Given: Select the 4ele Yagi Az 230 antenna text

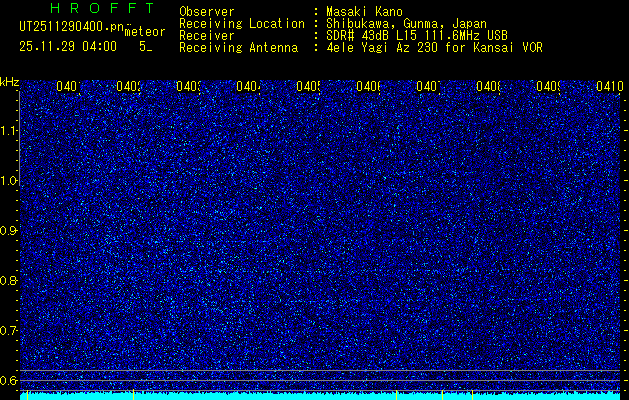Looking at the screenshot, I should tap(434, 48).
